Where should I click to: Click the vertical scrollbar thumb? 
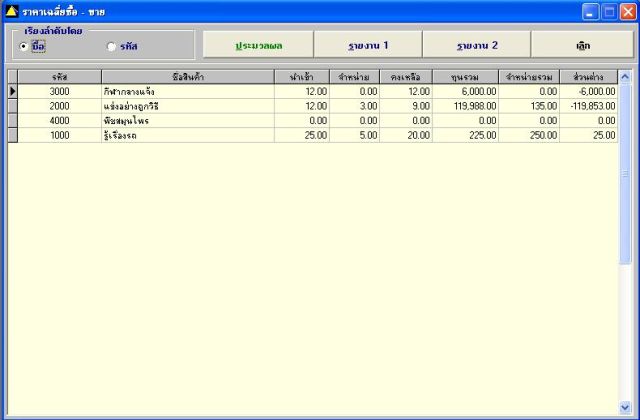tap(625, 174)
